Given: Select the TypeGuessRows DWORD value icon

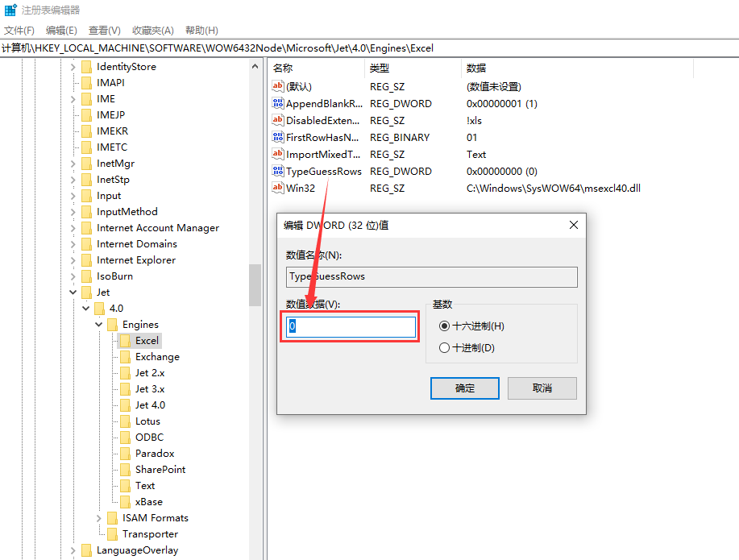Looking at the screenshot, I should [x=277, y=171].
